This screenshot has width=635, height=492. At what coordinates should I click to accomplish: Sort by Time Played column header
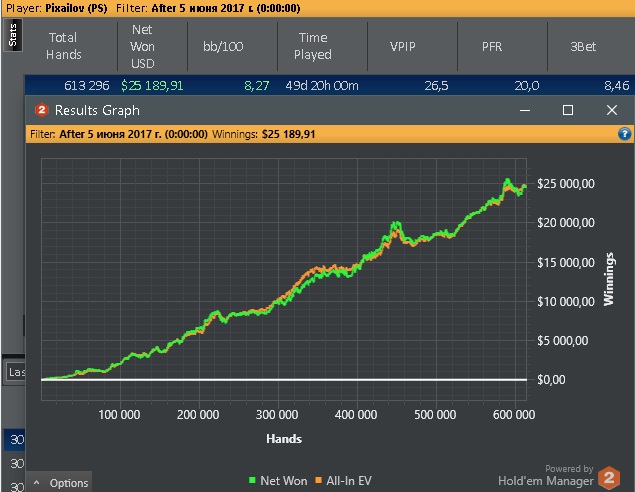pos(313,46)
